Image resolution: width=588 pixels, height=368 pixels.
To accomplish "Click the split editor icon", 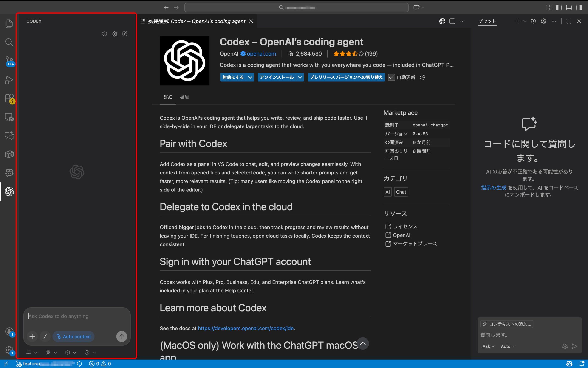I will [x=452, y=21].
